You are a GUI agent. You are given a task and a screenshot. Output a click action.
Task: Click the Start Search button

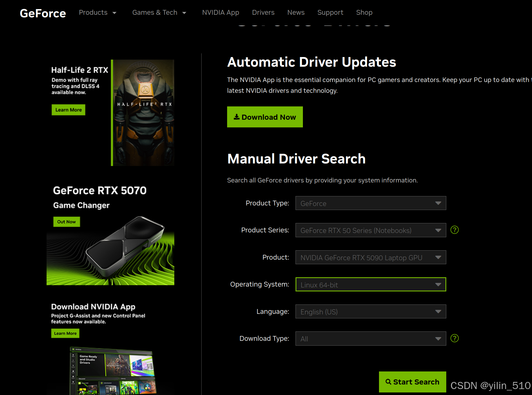pos(412,382)
